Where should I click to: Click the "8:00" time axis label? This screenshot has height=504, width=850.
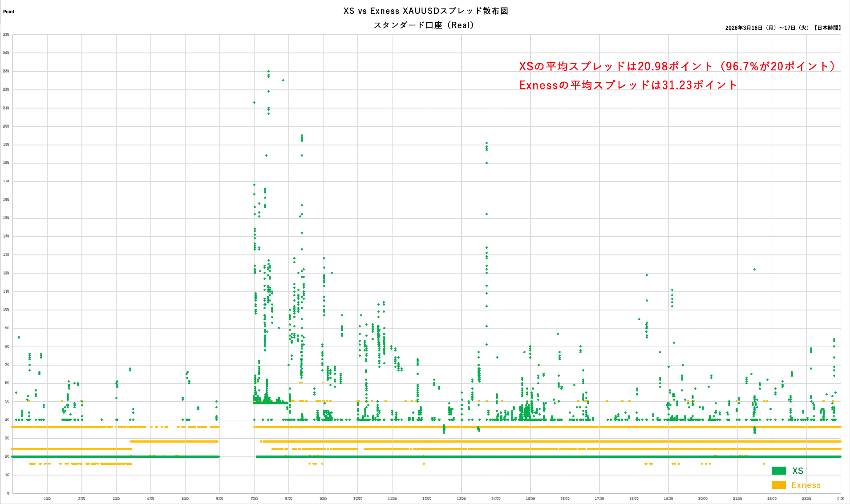pyautogui.click(x=289, y=499)
